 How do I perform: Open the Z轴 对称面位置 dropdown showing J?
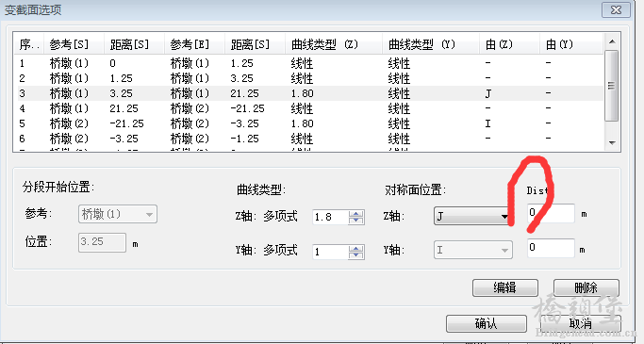[x=472, y=216]
